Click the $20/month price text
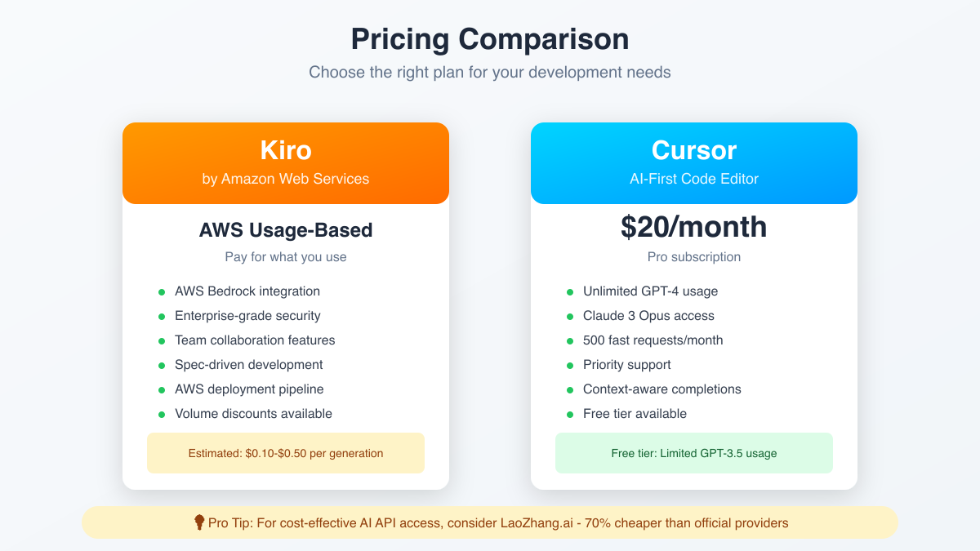Viewport: 980px width, 551px height. click(x=694, y=227)
